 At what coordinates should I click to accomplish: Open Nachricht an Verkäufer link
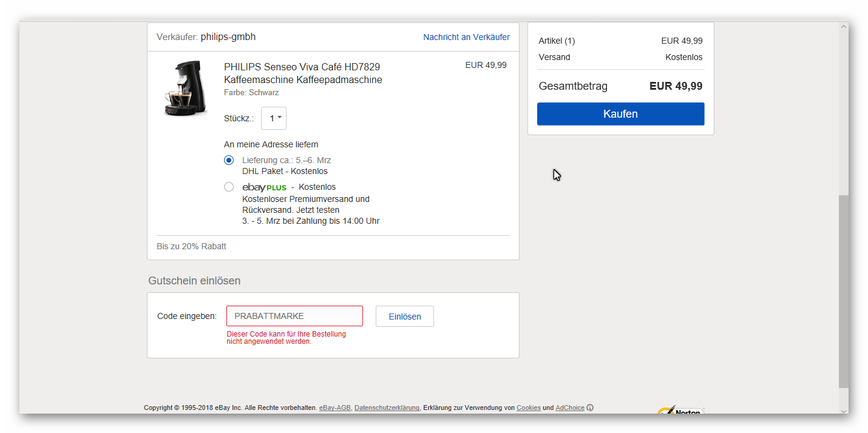(466, 37)
